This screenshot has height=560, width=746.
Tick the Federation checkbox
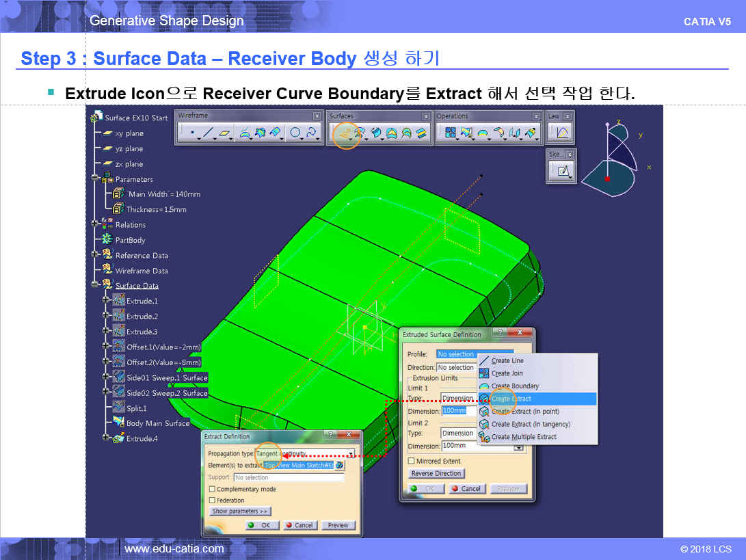click(x=212, y=501)
